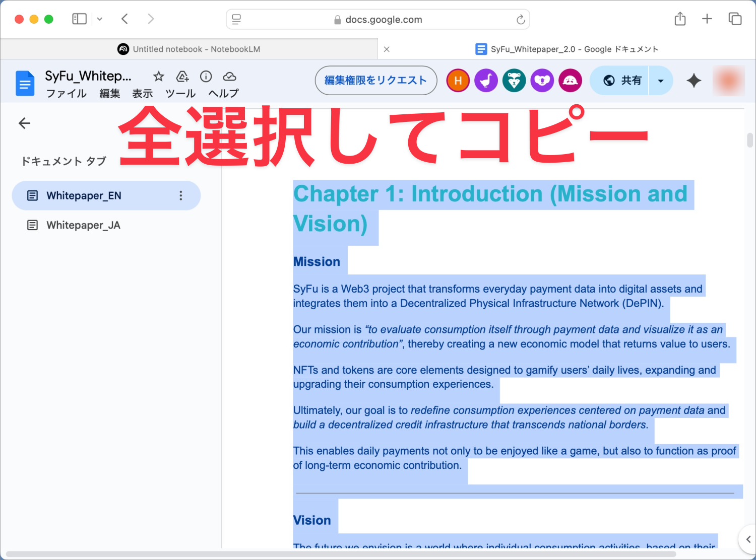Expand the share options dropdown arrow
756x560 pixels.
661,81
